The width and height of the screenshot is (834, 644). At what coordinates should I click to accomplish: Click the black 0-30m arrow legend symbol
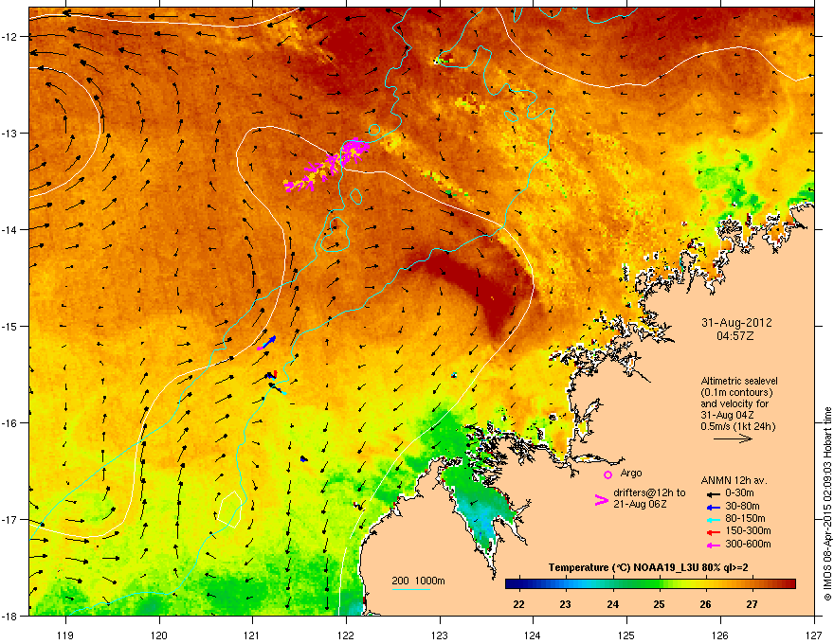[x=712, y=493]
